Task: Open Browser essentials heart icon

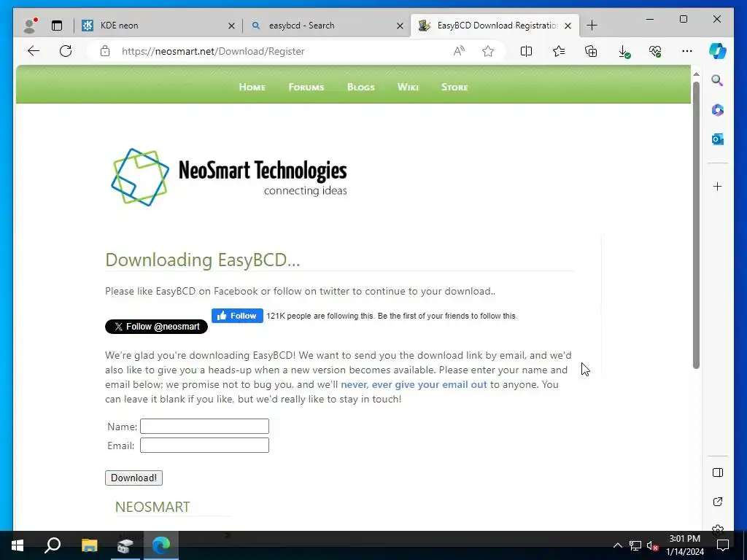Action: 655,51
